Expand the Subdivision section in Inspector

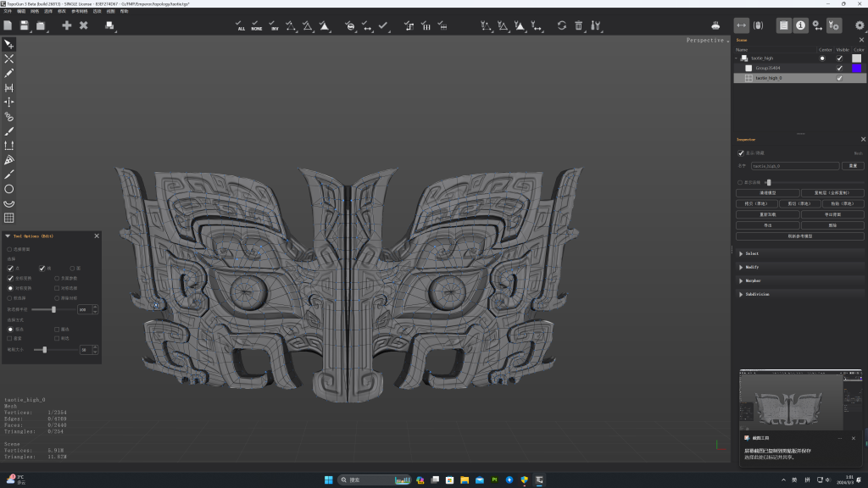741,294
